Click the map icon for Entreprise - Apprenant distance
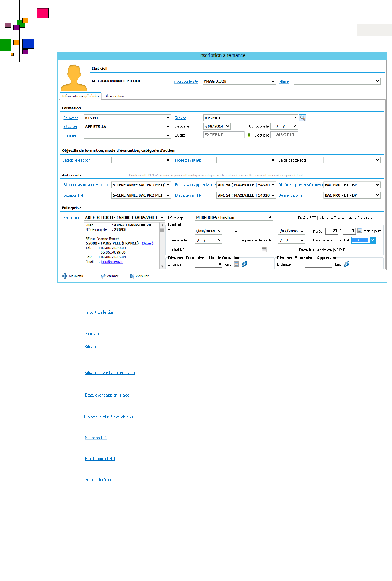The height and width of the screenshot is (581, 392). (347, 264)
